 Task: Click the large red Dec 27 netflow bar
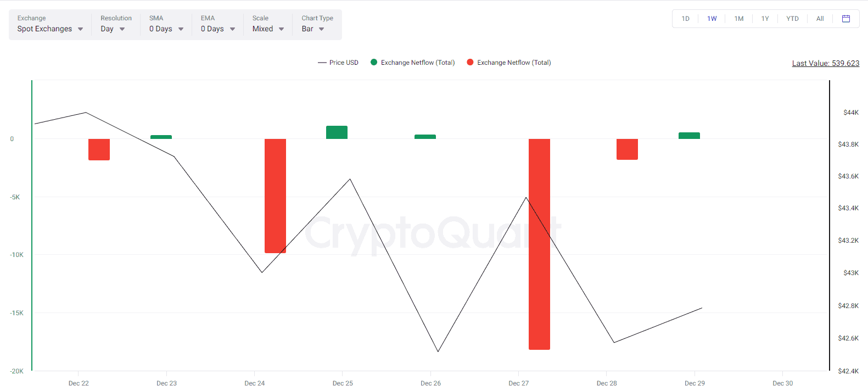click(539, 244)
